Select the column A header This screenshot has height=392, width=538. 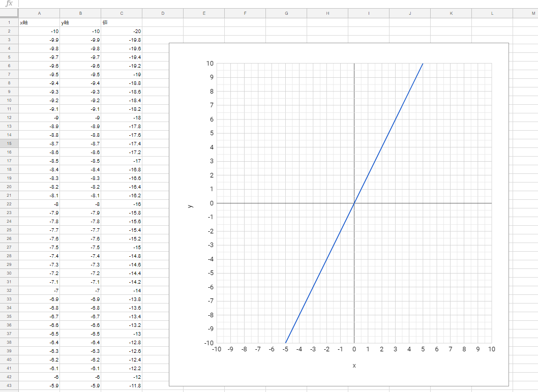click(39, 13)
